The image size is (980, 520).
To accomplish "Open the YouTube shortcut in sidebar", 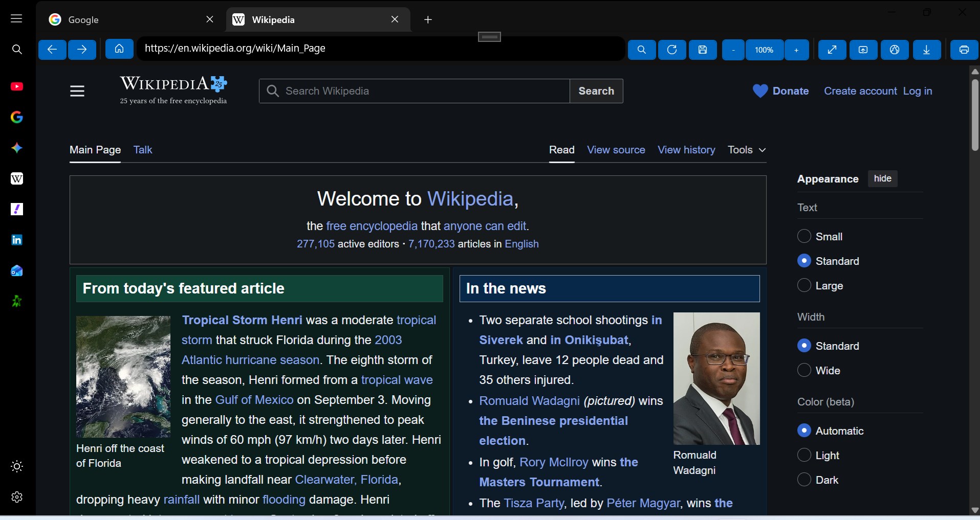I will click(17, 86).
